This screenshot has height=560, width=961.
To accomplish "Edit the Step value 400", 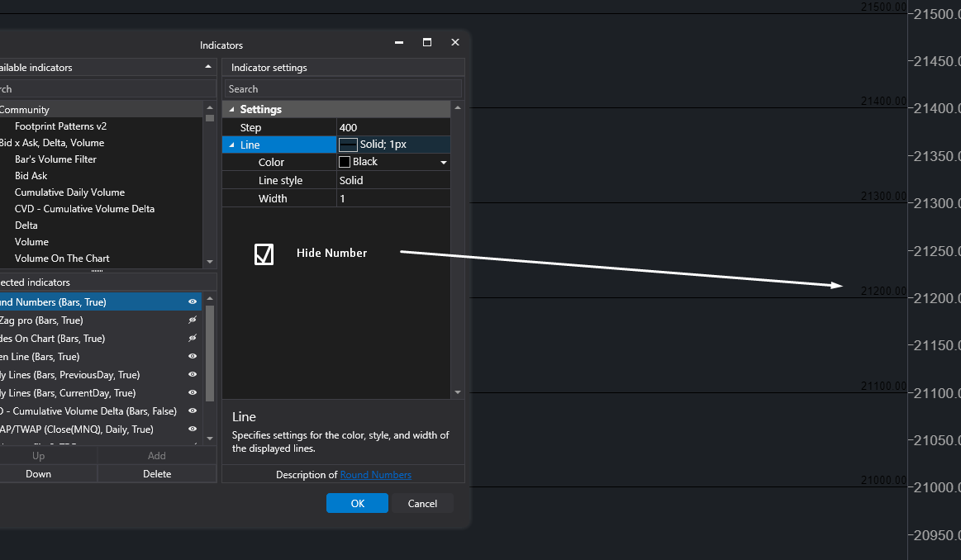I will pyautogui.click(x=393, y=127).
